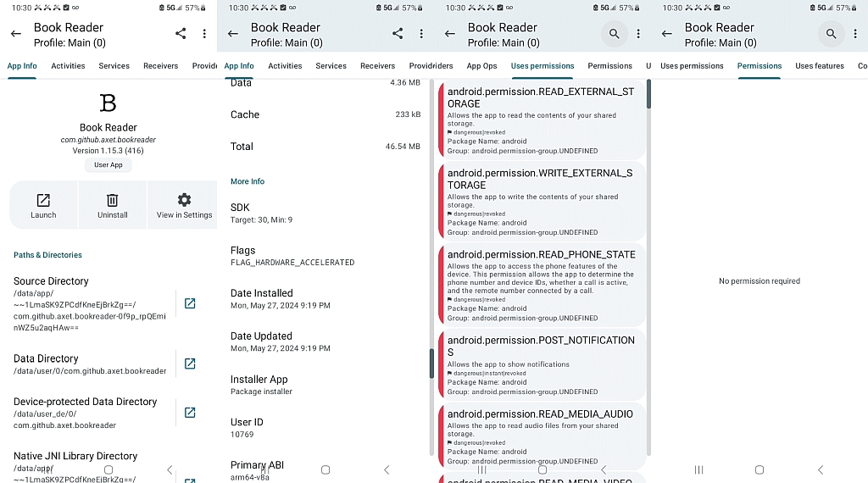Grab the Uses permissions list scrollbar

[648, 94]
